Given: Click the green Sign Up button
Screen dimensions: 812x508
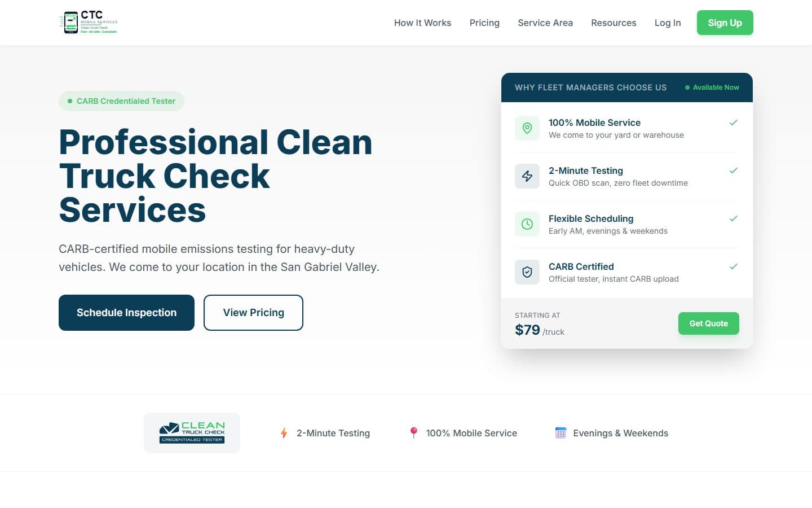Looking at the screenshot, I should (725, 23).
